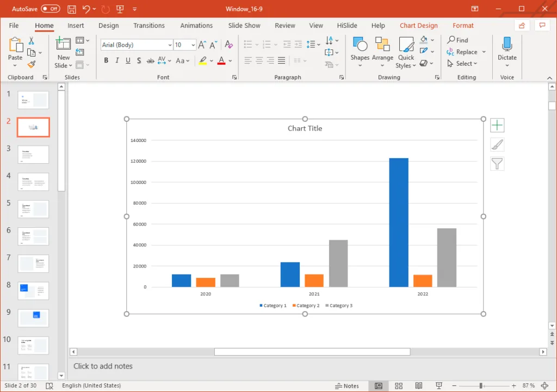Decrease font size icon
This screenshot has height=392, width=557.
coord(213,45)
